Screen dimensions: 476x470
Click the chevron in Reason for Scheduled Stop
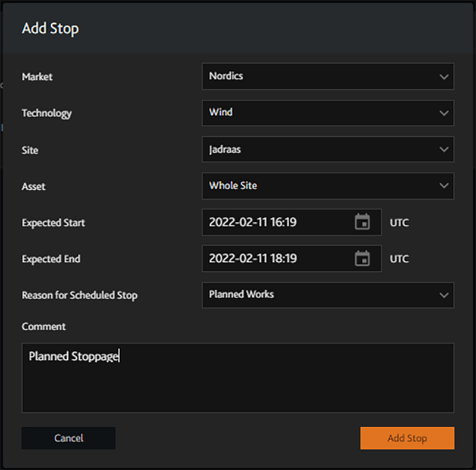click(x=443, y=295)
